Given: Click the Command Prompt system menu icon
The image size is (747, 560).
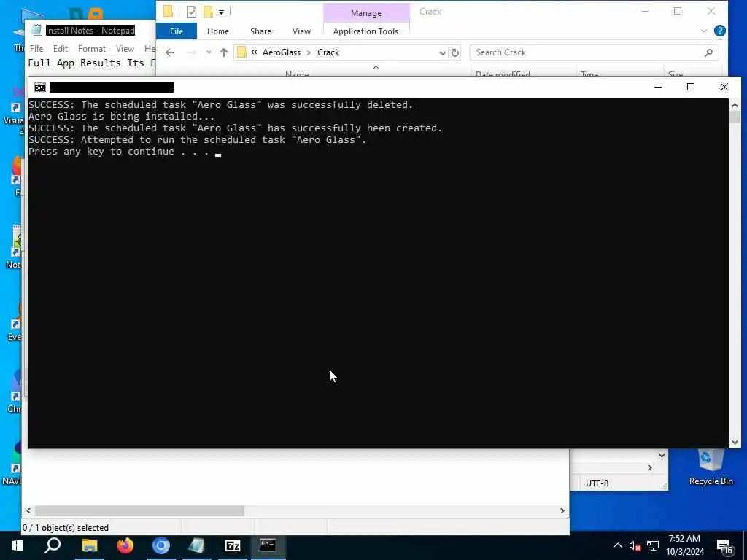Looking at the screenshot, I should tap(40, 87).
